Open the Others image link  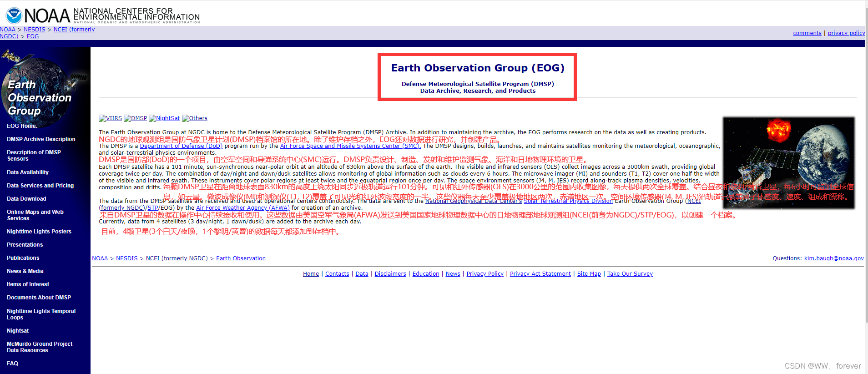click(x=195, y=118)
